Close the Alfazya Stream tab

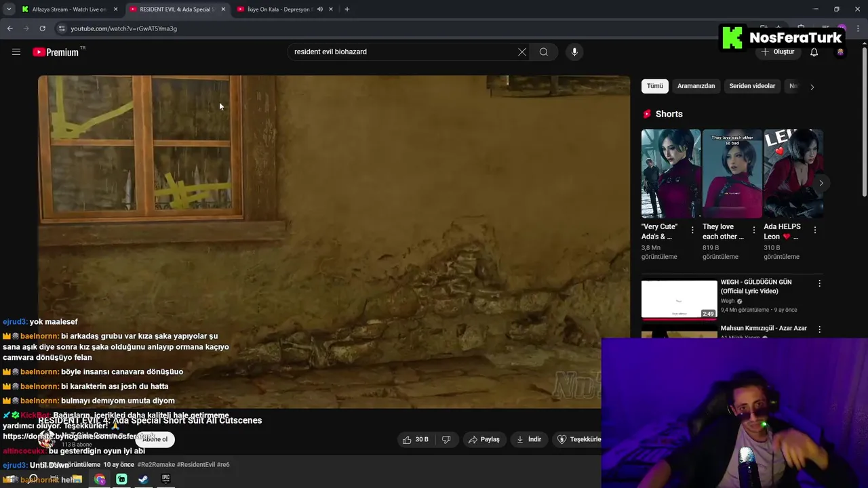115,9
